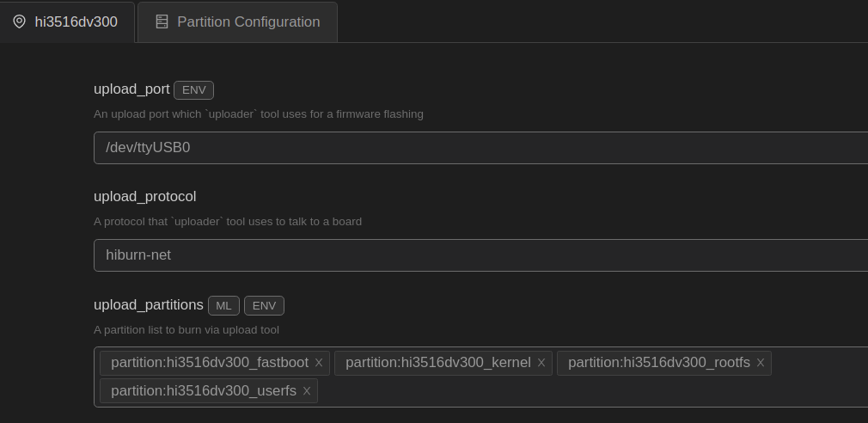The height and width of the screenshot is (423, 868).
Task: Click the upload_port input field
Action: coord(481,148)
